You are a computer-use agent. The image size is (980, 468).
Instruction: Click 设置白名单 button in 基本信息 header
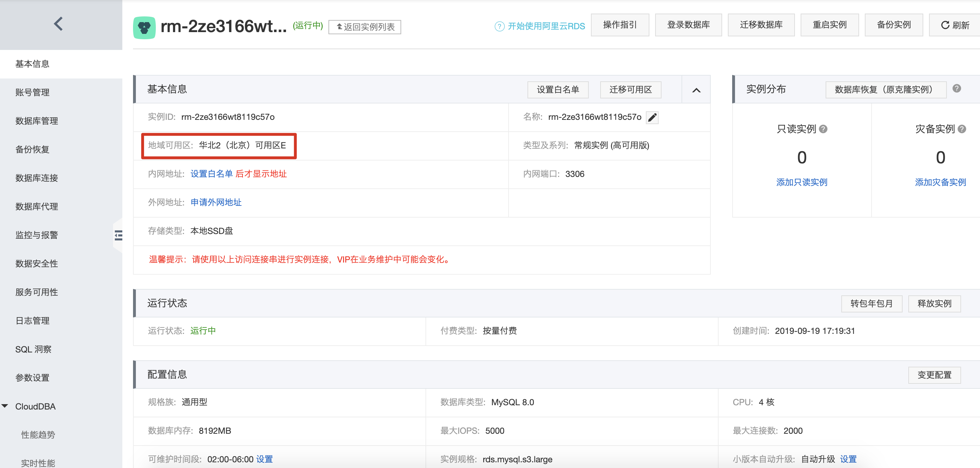[x=558, y=90]
